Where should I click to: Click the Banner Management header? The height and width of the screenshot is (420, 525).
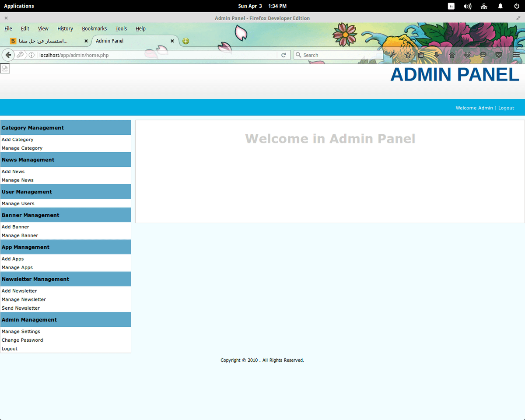pos(66,215)
